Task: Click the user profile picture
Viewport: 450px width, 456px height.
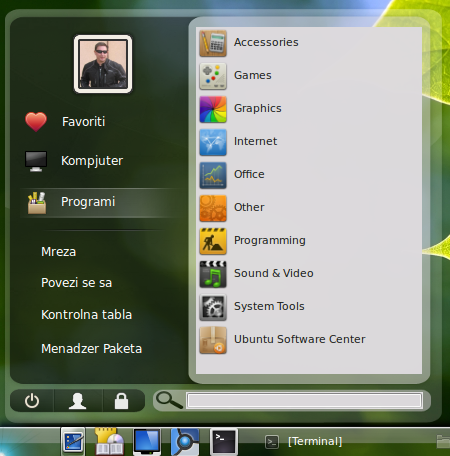Action: (x=103, y=64)
